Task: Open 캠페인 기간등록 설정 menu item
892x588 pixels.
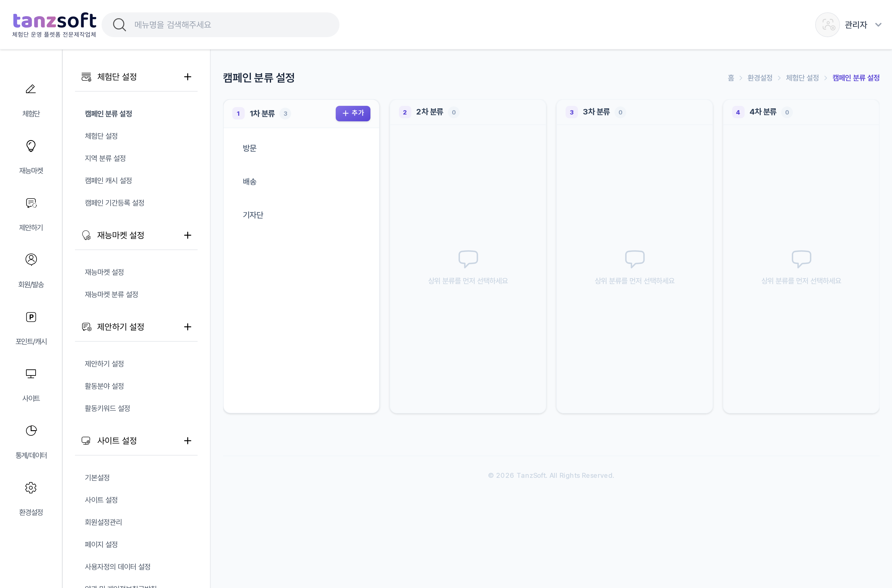Action: point(115,203)
